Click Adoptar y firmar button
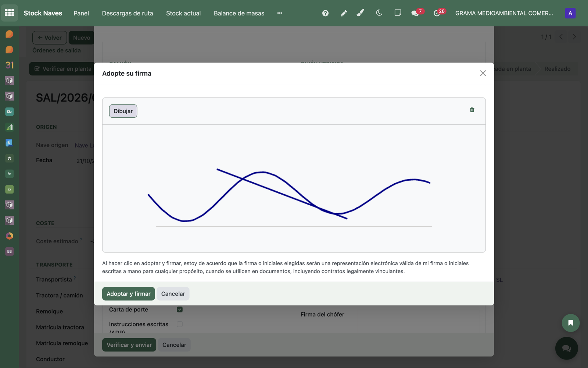The image size is (588, 368). [128, 294]
